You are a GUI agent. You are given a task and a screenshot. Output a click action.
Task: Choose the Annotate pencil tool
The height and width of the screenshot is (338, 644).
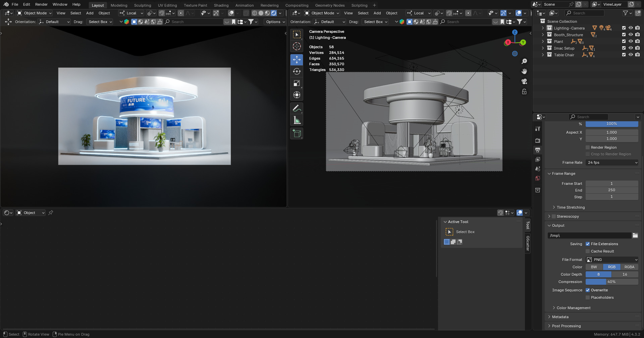click(297, 108)
